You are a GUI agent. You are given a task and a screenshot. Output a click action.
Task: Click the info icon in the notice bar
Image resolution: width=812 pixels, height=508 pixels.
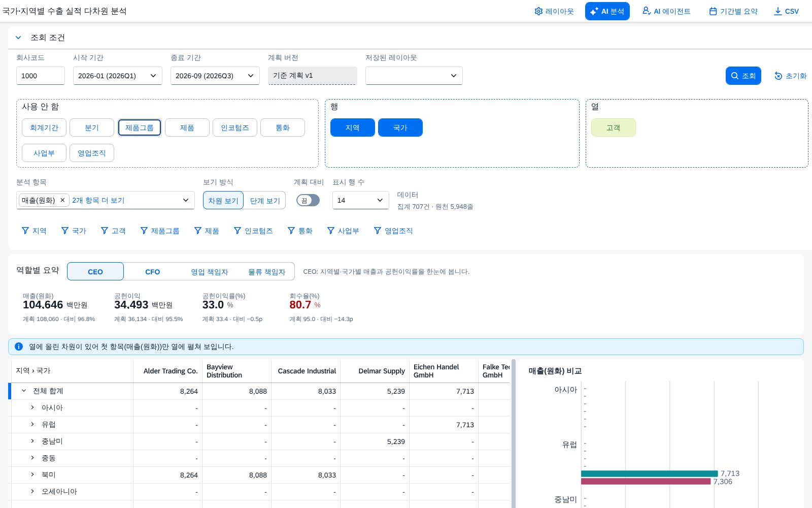(x=19, y=346)
